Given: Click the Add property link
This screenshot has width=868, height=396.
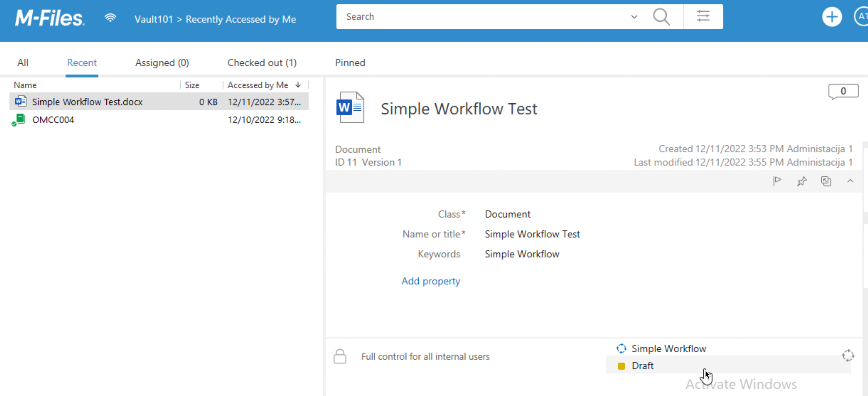Looking at the screenshot, I should coord(431,281).
